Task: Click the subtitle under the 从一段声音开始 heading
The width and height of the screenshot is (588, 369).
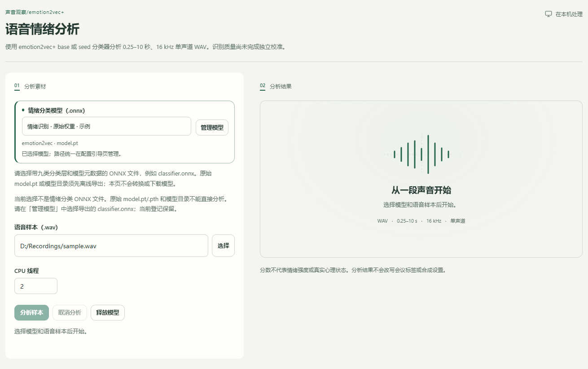Action: [421, 205]
